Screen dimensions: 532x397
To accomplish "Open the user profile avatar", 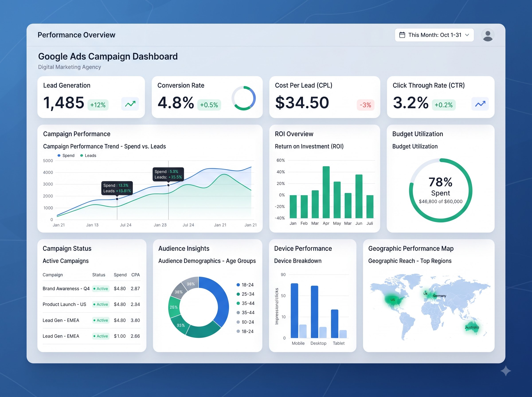I will point(488,35).
